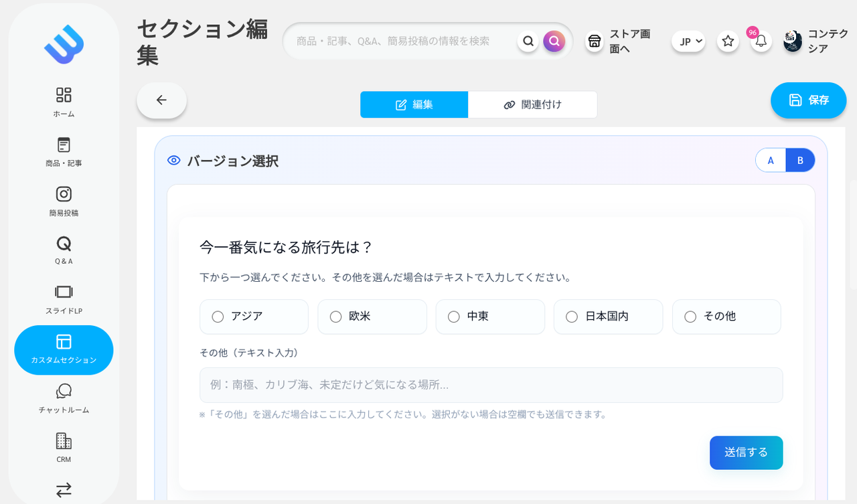Open 商品・記事 in the sidebar
Image resolution: width=857 pixels, height=504 pixels.
pos(64,152)
